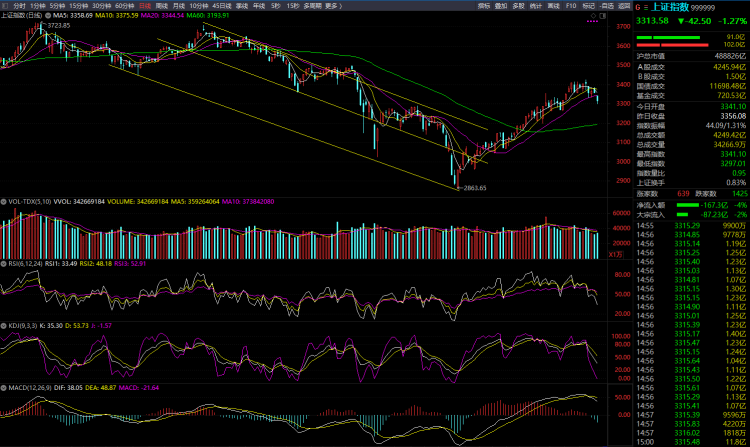Viewport: 750px width, 447px height.
Task: Expand the 自选 dropdown in toolbar
Action: [606, 5]
